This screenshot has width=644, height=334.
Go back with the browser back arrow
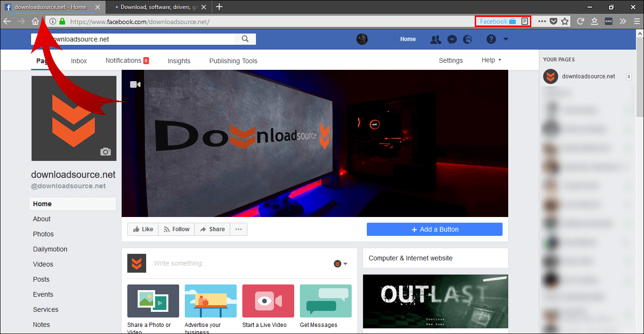(x=7, y=21)
